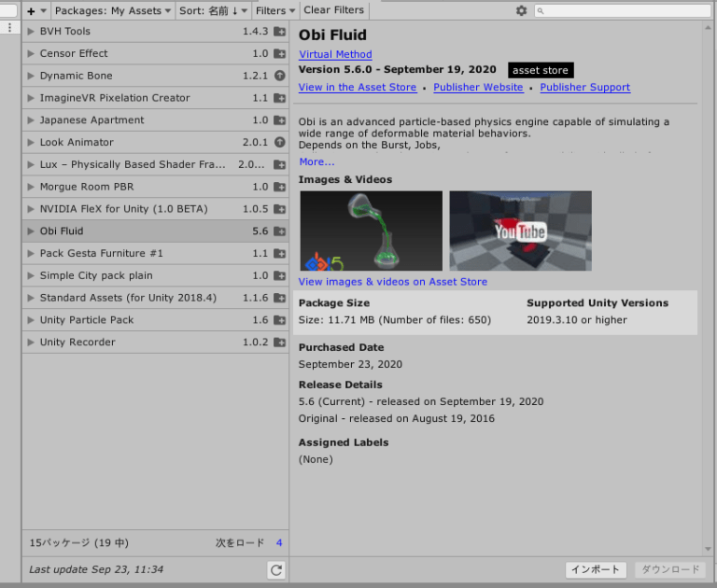Select Unity Particle Pack in list

click(87, 320)
